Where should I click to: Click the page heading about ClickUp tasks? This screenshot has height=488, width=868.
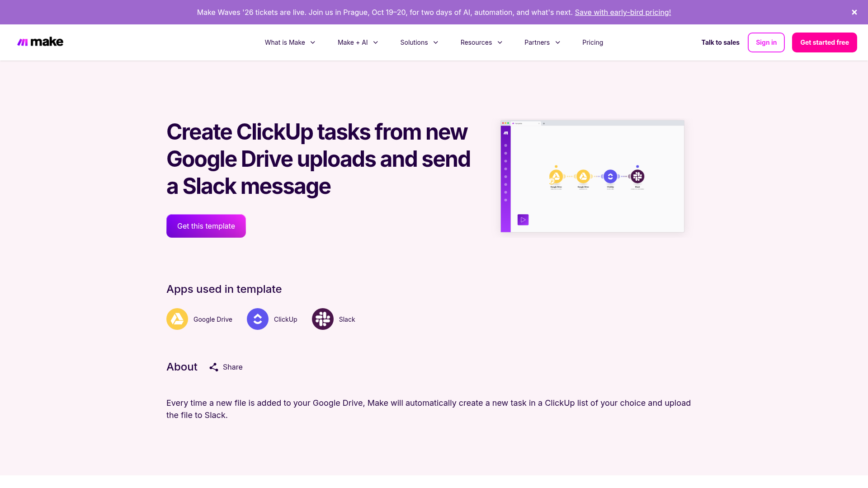(318, 159)
